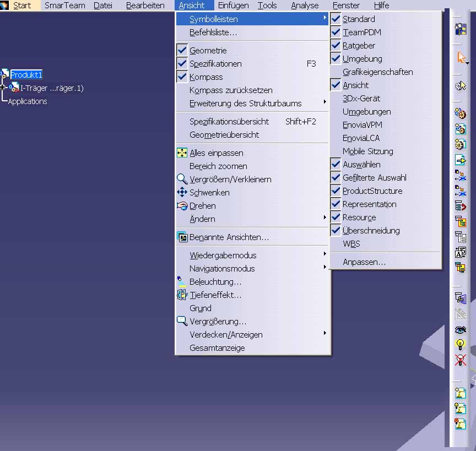Expand the Erweiterung des Strukturbaums submenu
This screenshot has height=451, width=476.
[252, 103]
